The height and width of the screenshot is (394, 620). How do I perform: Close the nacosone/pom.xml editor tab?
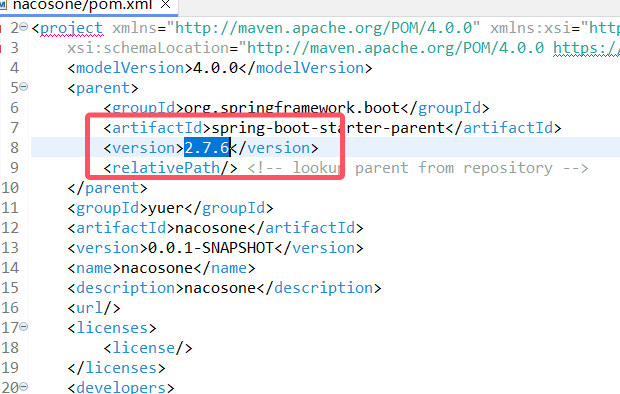click(x=166, y=4)
